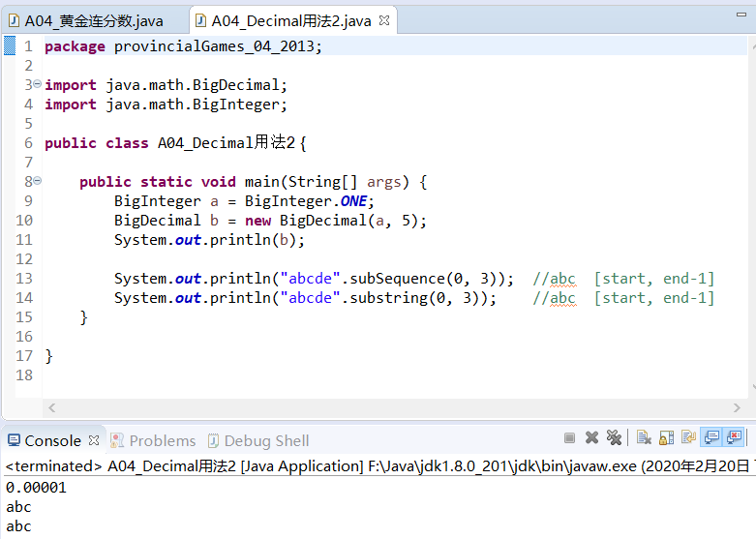Collapse the main method at line 8

point(37,181)
